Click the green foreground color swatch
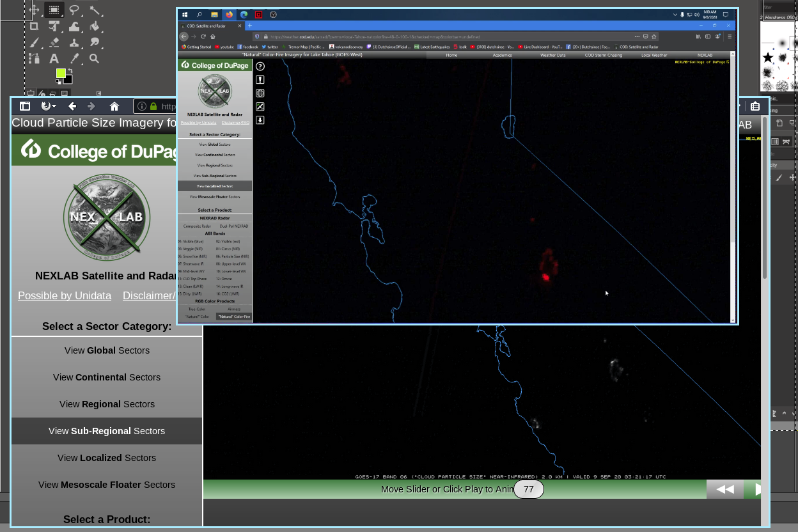Screen dimensions: 798x532 [x=61, y=74]
